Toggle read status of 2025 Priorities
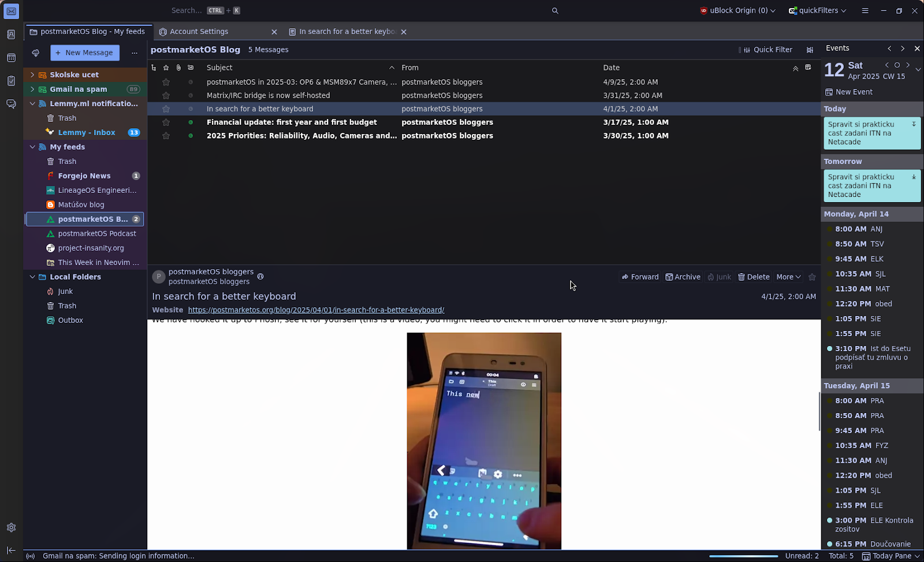The image size is (924, 562). [x=191, y=136]
